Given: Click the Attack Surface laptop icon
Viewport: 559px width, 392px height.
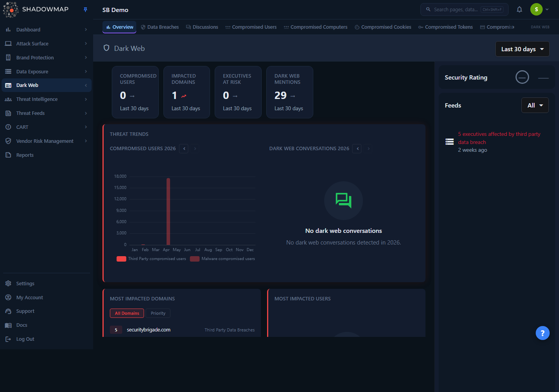Looking at the screenshot, I should (8, 43).
